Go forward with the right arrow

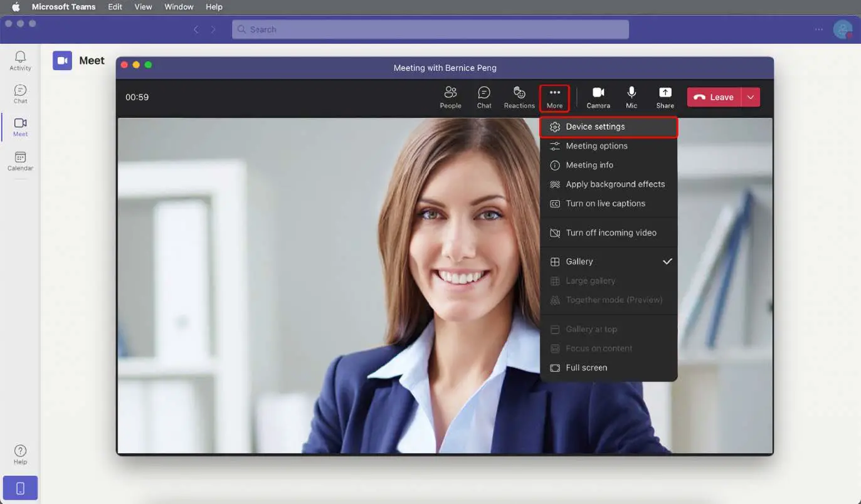click(213, 29)
